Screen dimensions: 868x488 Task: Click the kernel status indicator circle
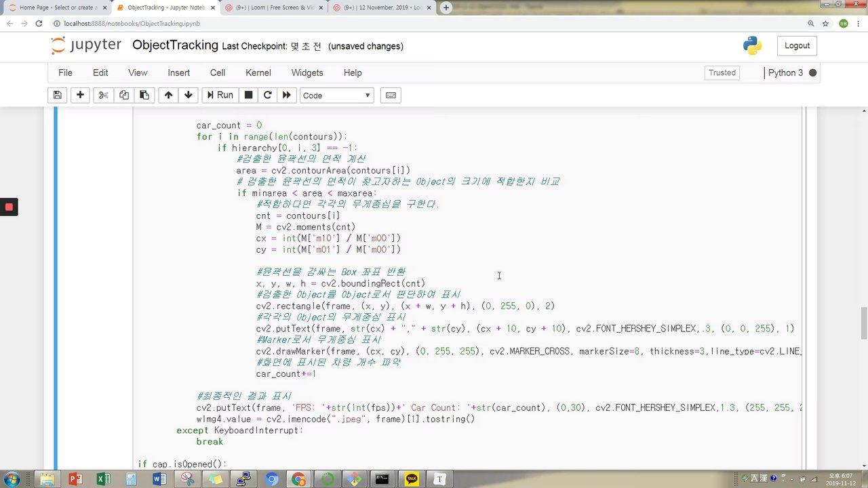812,73
